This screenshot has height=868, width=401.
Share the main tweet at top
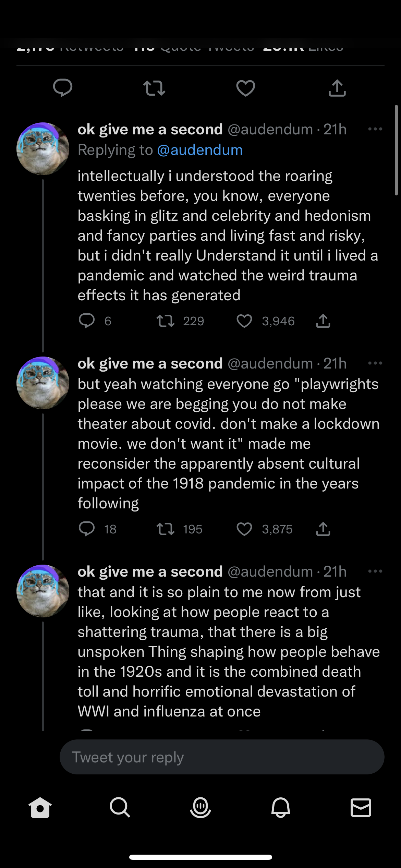[x=337, y=88]
